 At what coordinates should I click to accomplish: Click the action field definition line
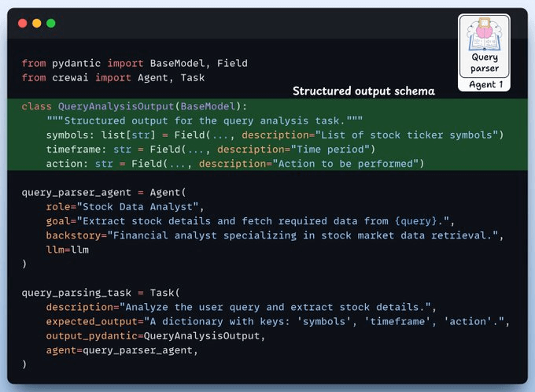[x=235, y=163]
